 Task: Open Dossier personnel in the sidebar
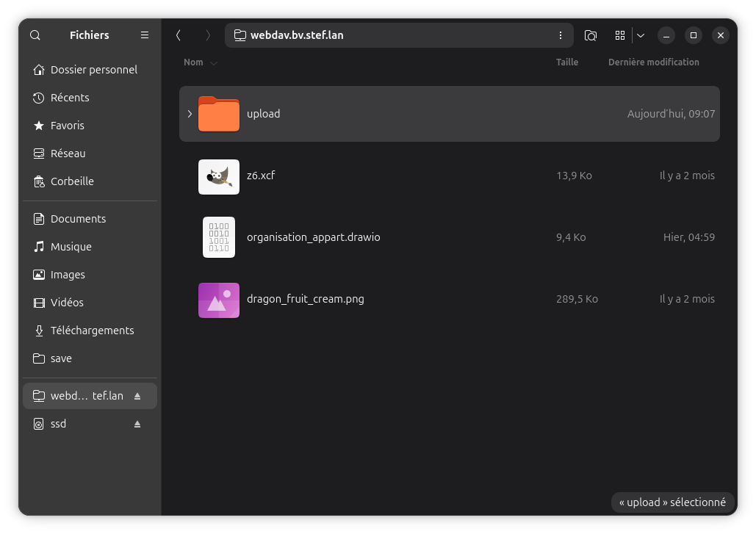[90, 70]
